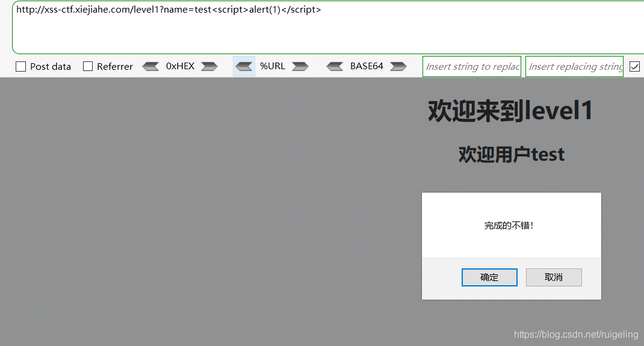
Task: Focus the 'Insert replacing string' field
Action: click(x=575, y=66)
